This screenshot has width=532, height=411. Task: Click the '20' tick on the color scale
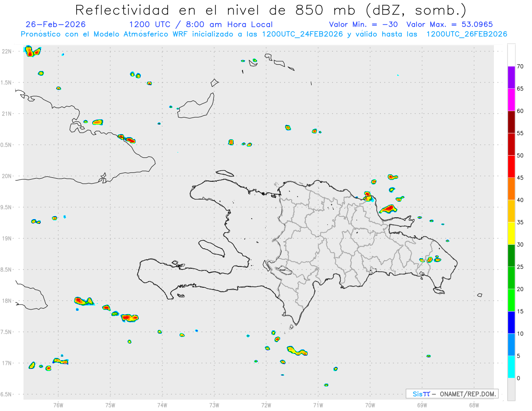coord(520,289)
